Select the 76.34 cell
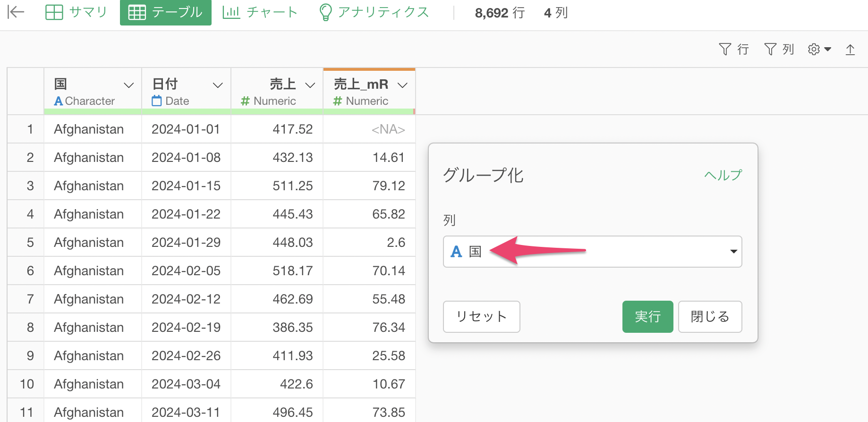868x422 pixels. (369, 327)
